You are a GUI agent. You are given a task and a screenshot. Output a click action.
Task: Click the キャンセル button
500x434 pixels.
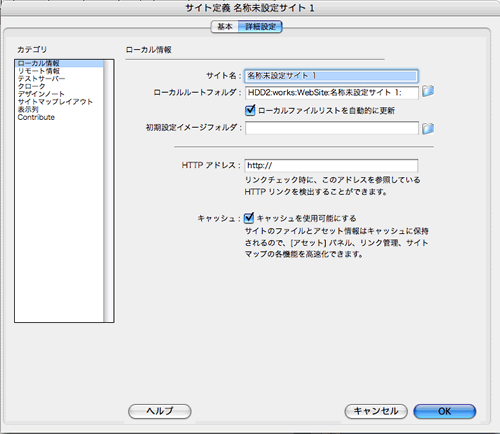coord(376,411)
